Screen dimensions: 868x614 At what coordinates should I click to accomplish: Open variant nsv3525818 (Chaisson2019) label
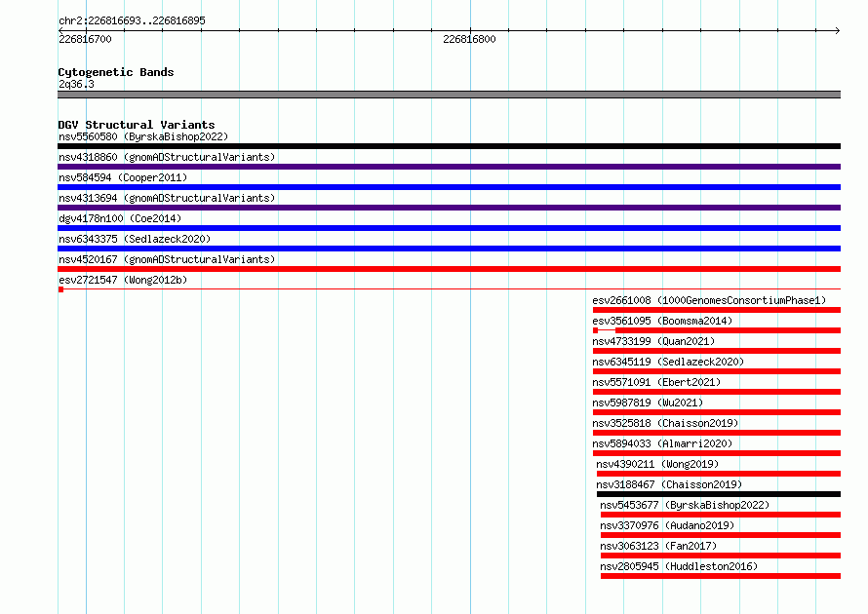[x=665, y=423]
